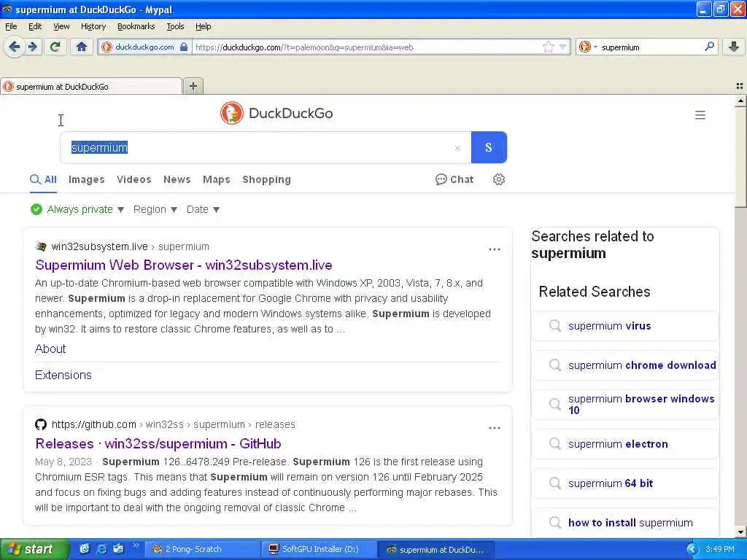Switch to the Shopping results tab

pos(266,179)
